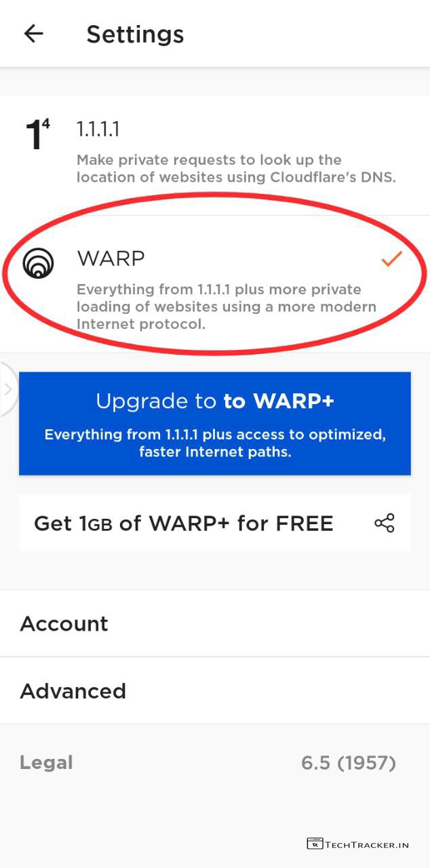Click the WARP concentric rings icon
Image resolution: width=430 pixels, height=868 pixels.
[38, 264]
